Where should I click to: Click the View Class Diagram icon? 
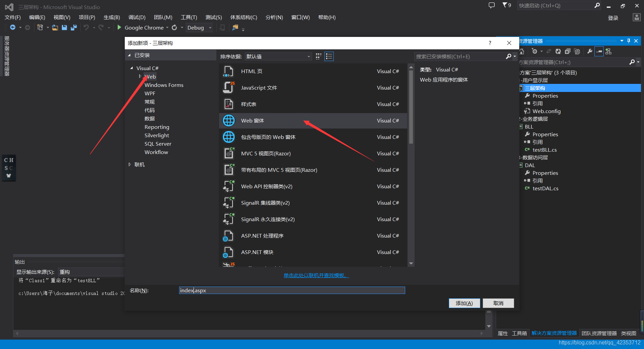[608, 51]
